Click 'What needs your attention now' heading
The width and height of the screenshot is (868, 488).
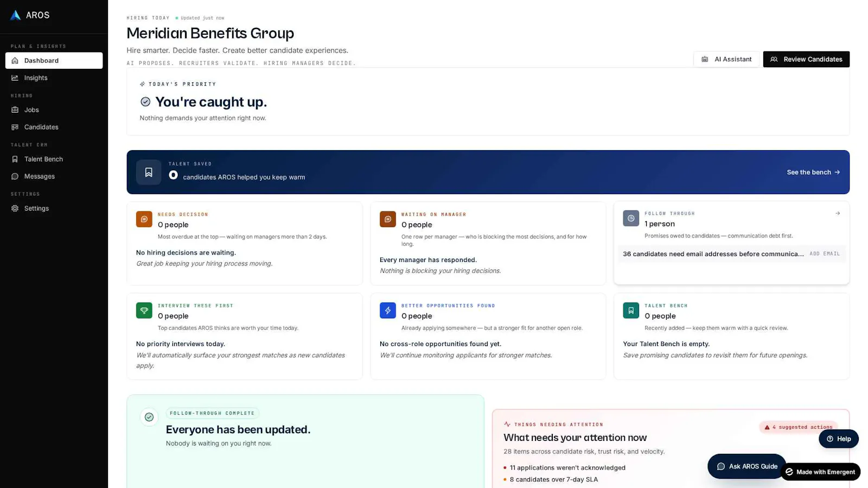[x=575, y=438]
